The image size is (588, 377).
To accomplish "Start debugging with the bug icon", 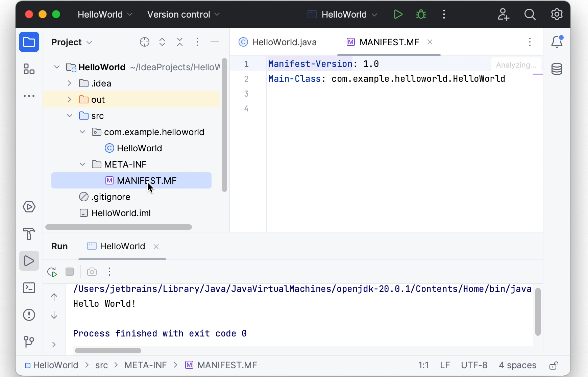I will pos(421,14).
